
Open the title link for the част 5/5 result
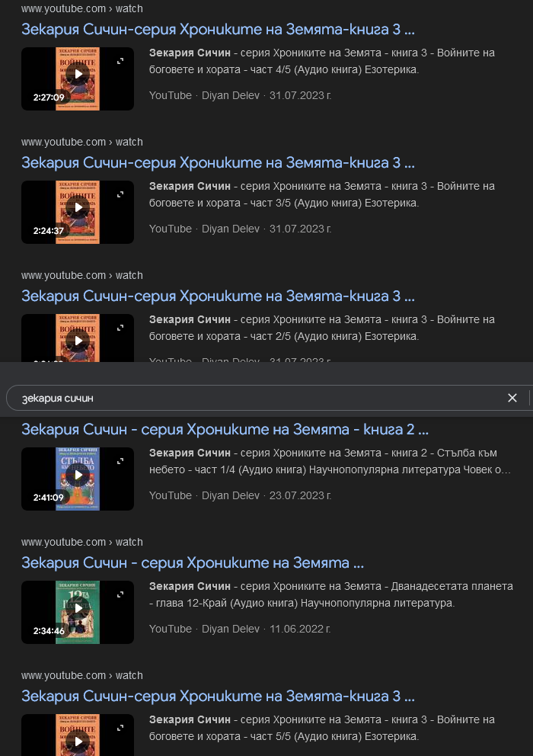[x=218, y=697]
